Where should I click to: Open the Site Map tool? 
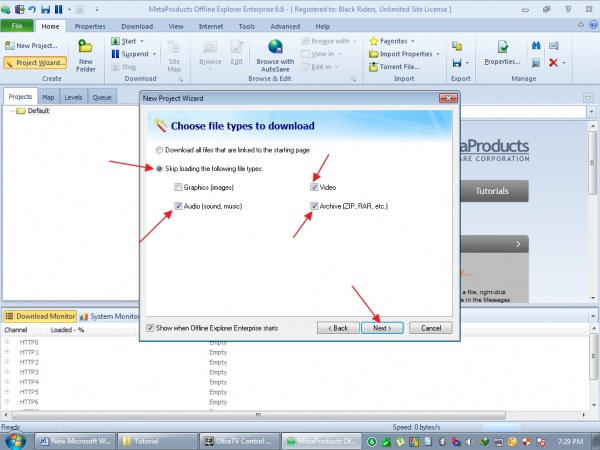(174, 56)
